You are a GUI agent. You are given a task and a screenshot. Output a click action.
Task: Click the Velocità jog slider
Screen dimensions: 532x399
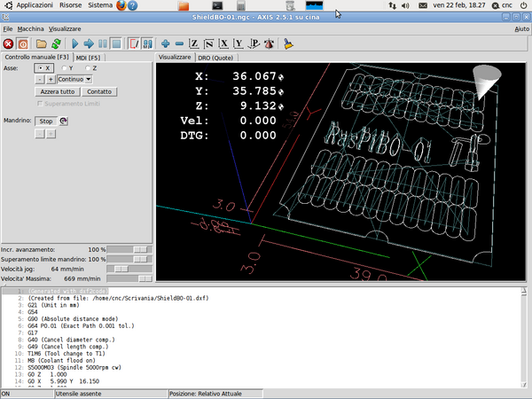(129, 268)
